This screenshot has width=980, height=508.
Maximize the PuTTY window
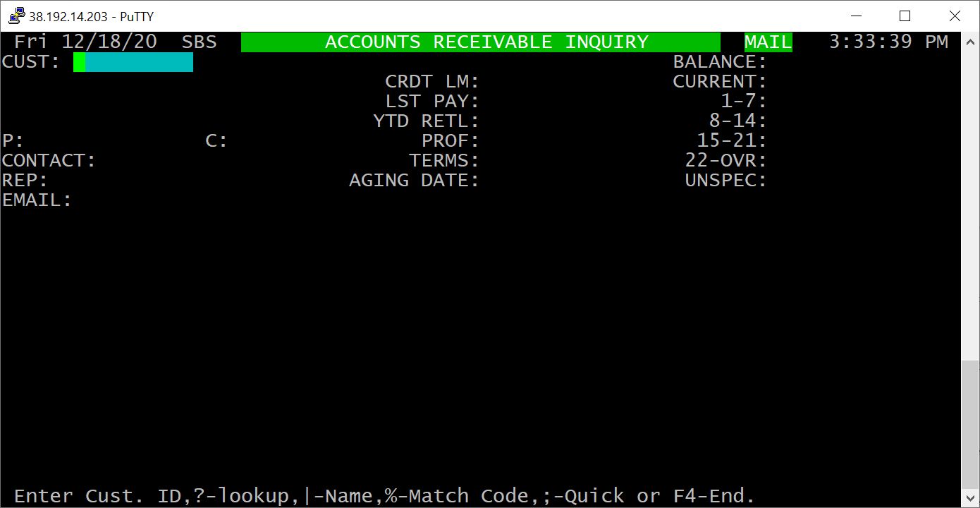pos(905,16)
